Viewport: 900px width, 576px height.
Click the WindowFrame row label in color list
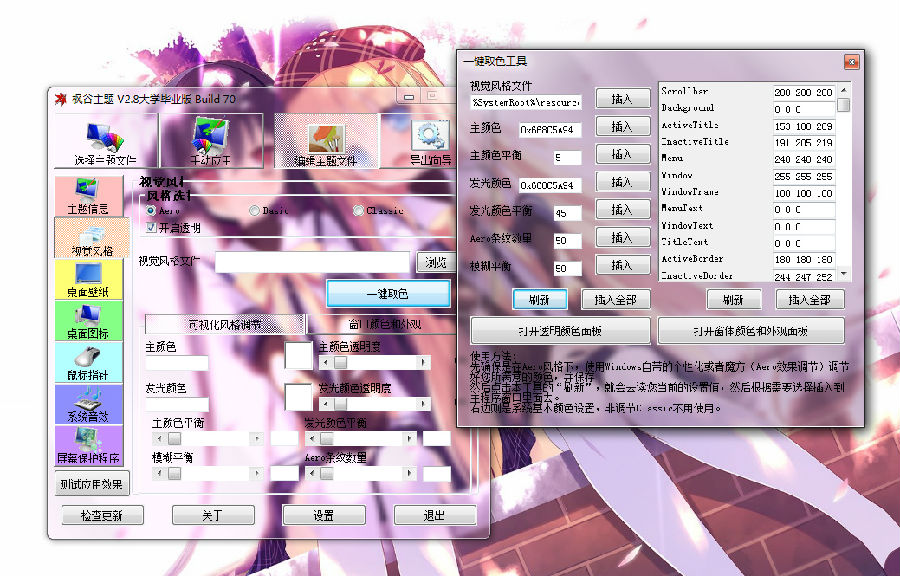tap(690, 192)
